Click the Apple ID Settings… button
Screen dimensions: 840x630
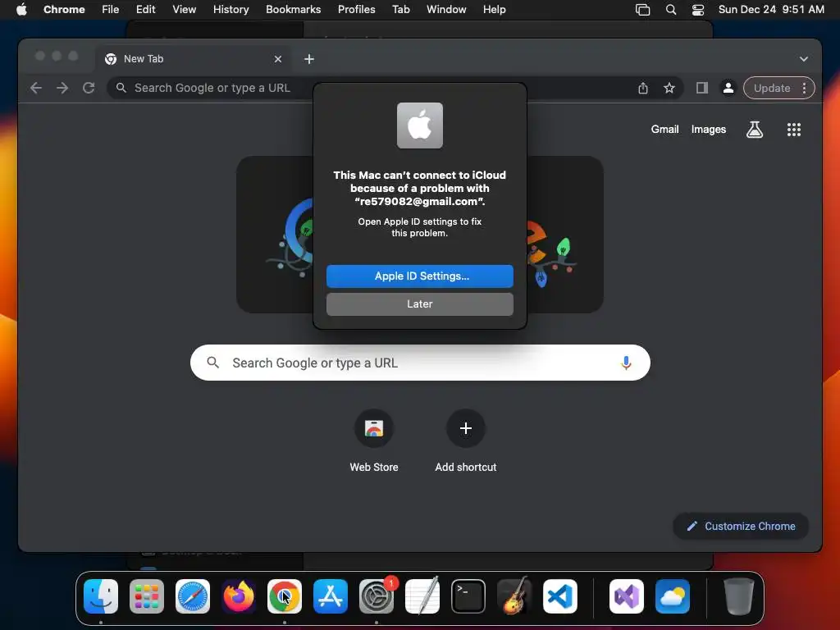420,276
